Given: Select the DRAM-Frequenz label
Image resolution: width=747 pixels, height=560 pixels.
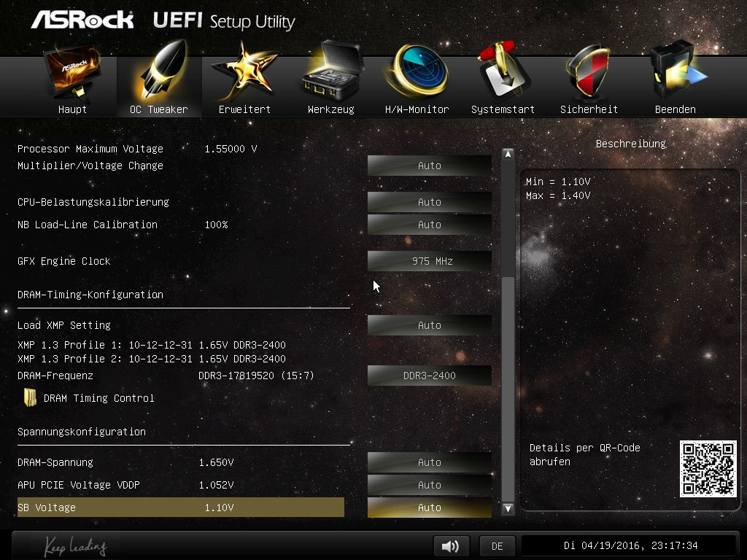Looking at the screenshot, I should pyautogui.click(x=55, y=376).
